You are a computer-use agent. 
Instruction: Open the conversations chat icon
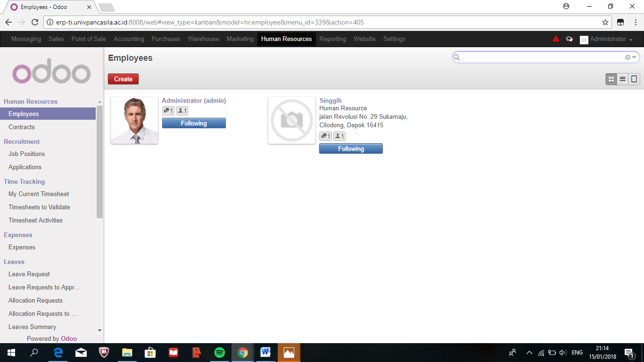coord(569,39)
